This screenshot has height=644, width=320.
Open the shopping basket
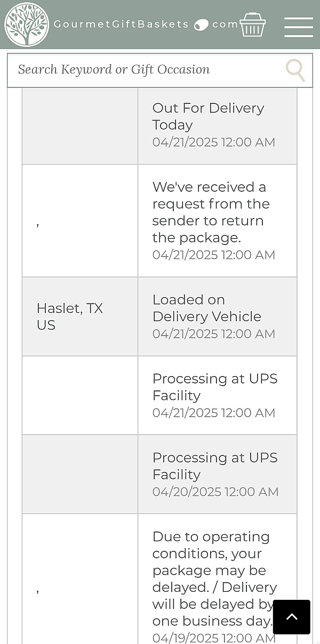252,25
